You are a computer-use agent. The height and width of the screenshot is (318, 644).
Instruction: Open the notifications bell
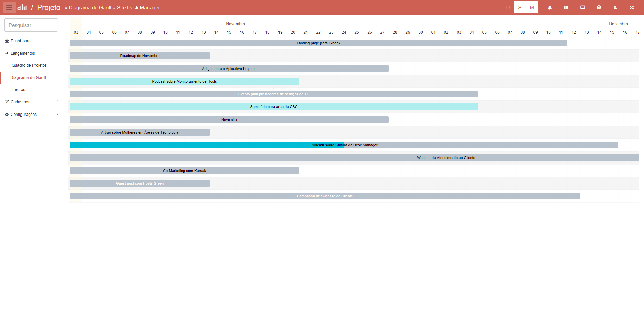(550, 7)
